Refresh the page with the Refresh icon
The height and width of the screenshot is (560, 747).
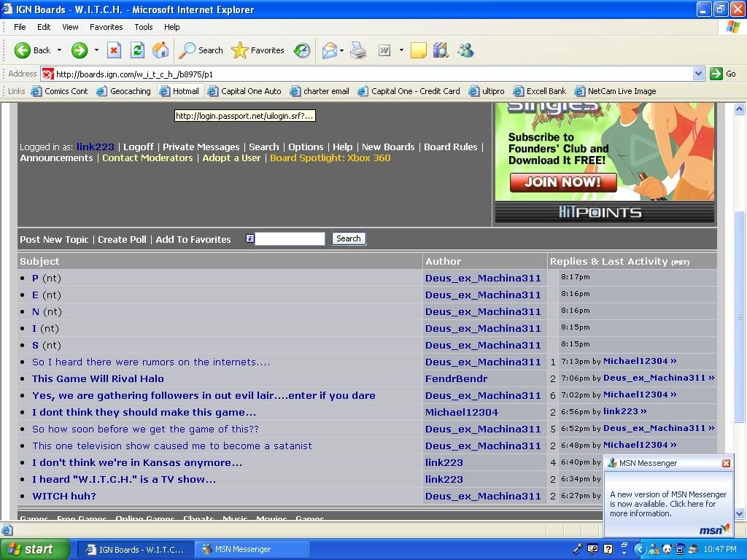137,50
